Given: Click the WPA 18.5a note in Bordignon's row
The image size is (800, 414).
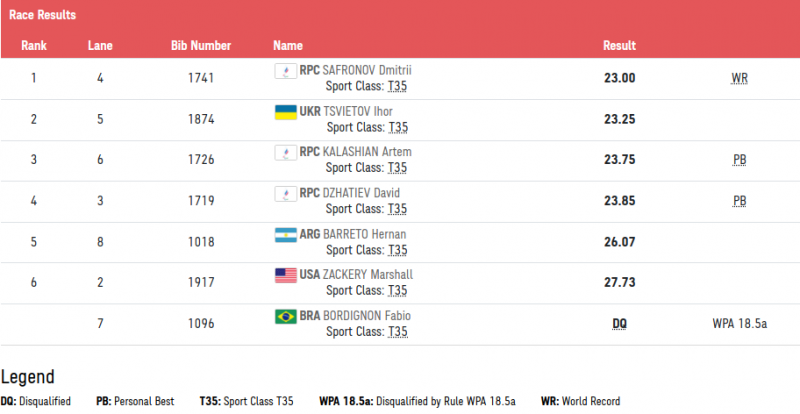Looking at the screenshot, I should [739, 324].
